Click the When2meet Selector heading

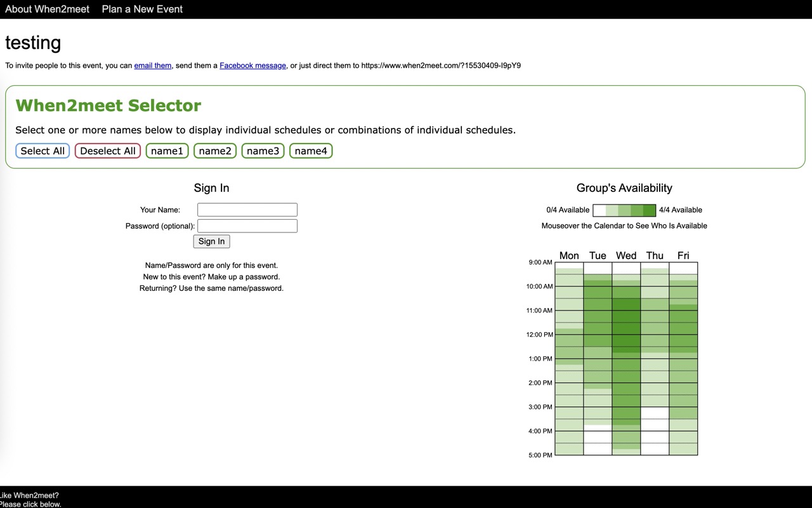108,105
